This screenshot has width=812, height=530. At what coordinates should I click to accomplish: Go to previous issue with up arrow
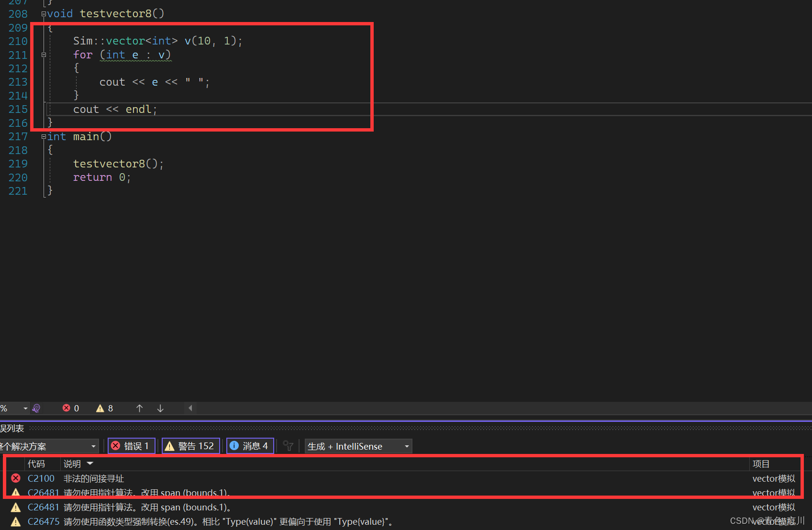point(140,408)
